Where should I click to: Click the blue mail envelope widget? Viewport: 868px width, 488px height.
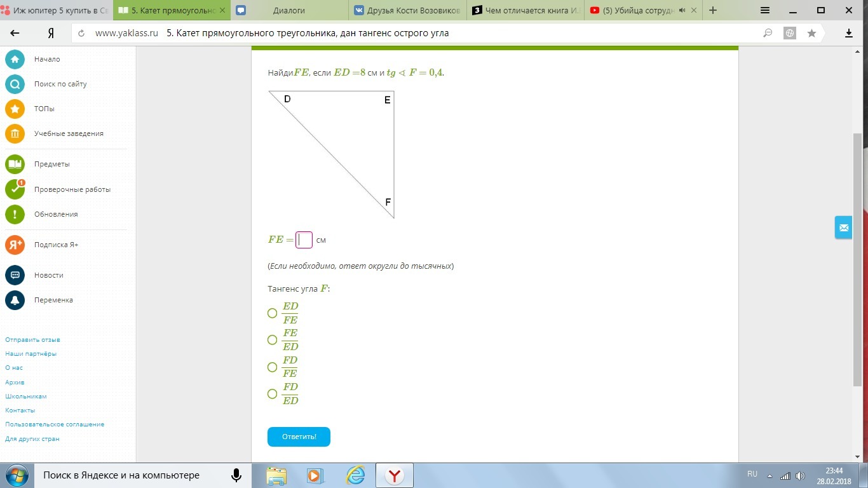click(x=843, y=227)
